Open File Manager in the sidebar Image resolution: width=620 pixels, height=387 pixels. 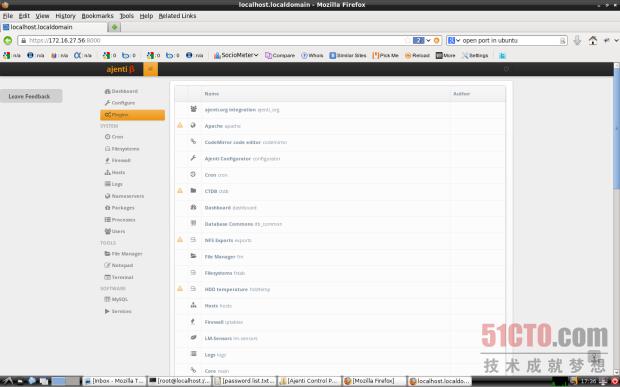(x=123, y=254)
